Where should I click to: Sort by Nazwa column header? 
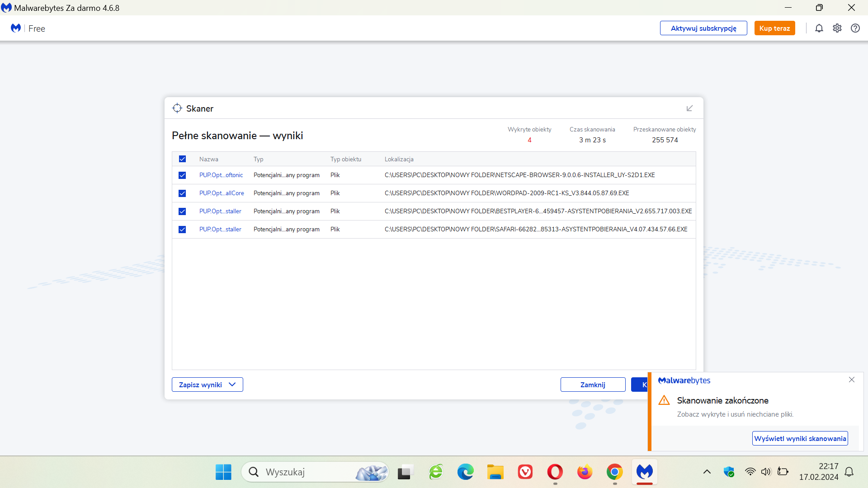point(209,159)
